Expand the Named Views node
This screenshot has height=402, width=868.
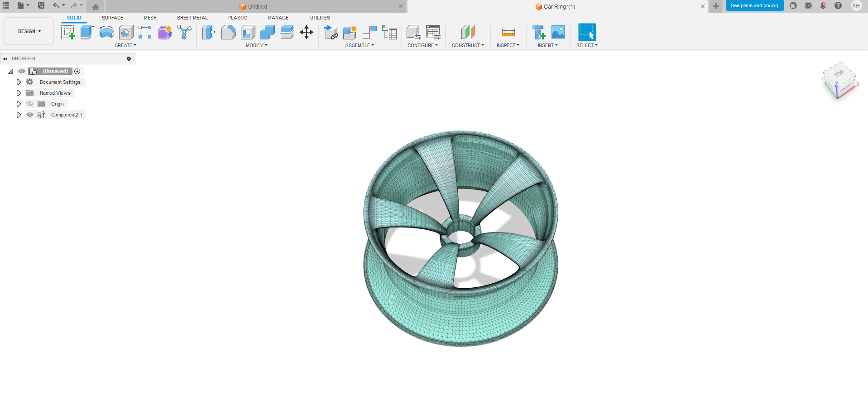[19, 93]
